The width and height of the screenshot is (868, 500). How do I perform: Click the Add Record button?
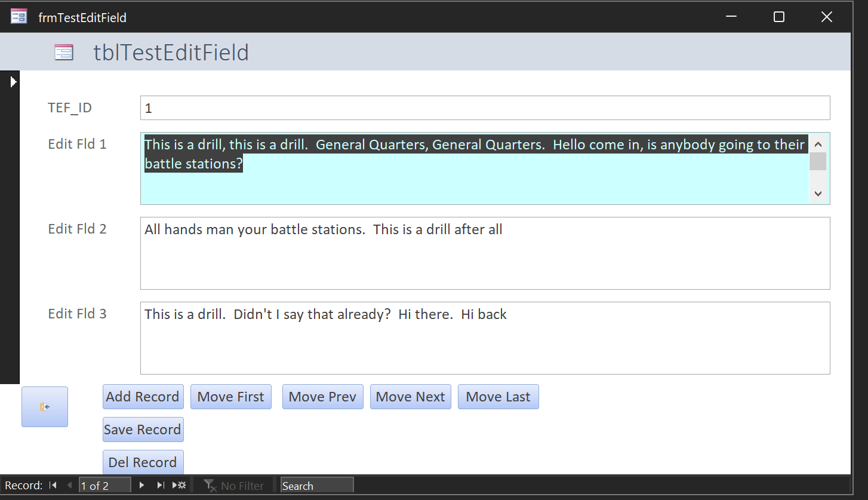pos(143,397)
